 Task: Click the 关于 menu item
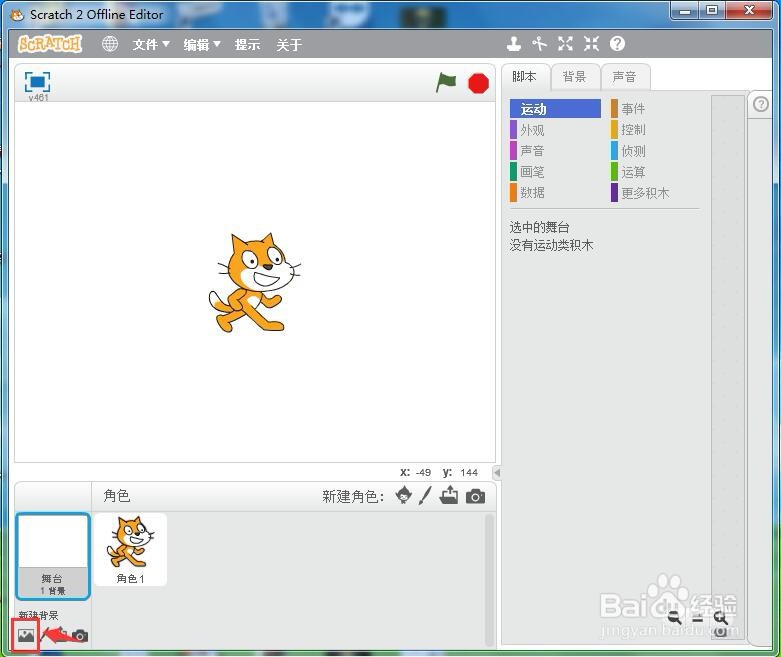tap(289, 45)
